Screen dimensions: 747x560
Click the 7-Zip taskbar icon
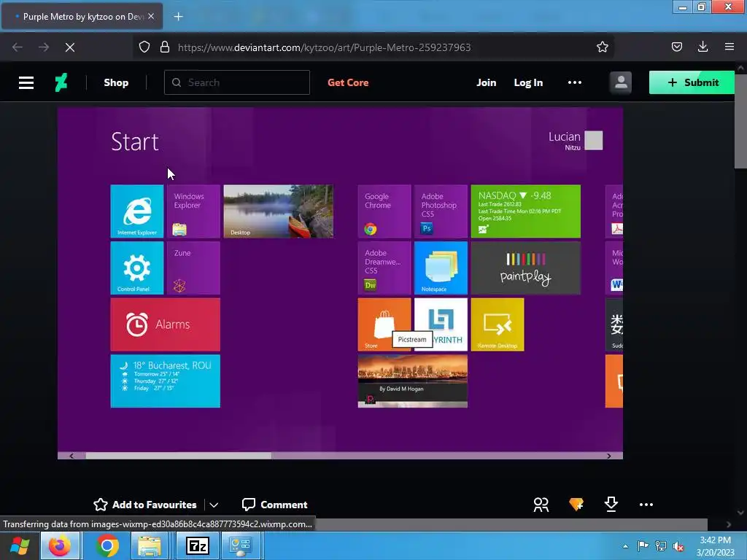[x=197, y=545]
